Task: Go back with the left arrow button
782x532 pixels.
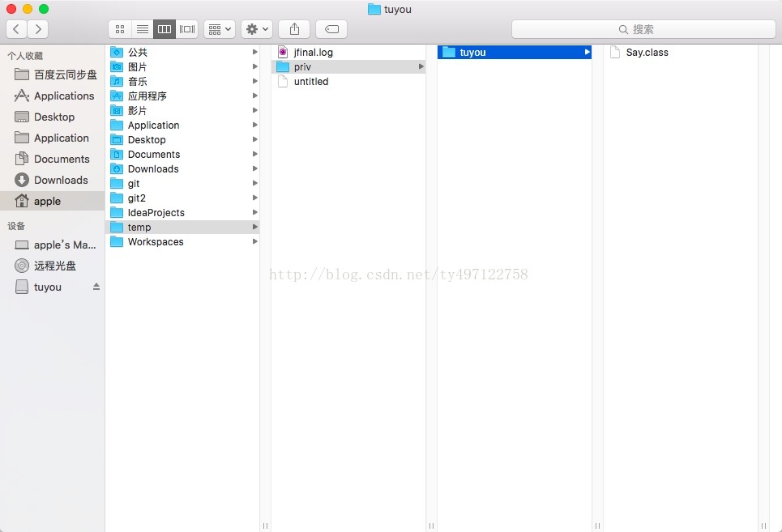Action: (x=16, y=29)
